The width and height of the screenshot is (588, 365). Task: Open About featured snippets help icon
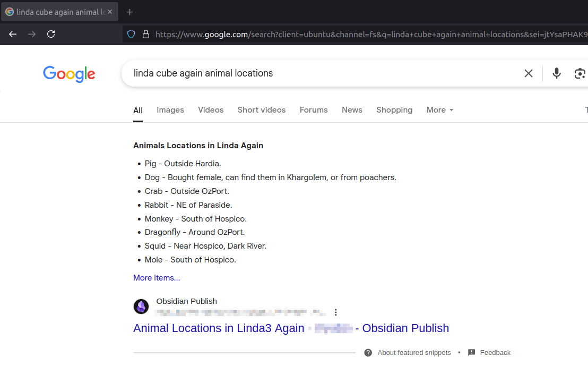pos(368,353)
